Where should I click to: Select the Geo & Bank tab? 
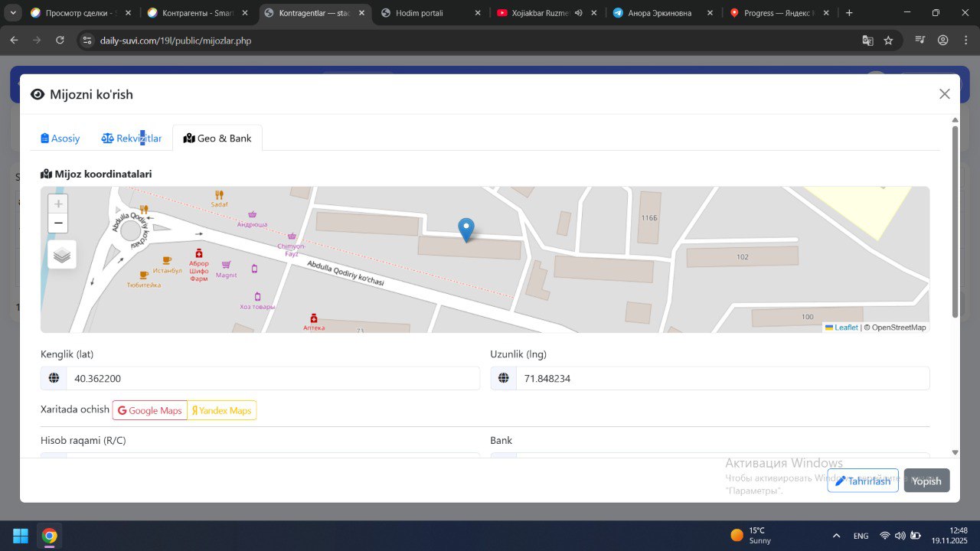click(217, 139)
